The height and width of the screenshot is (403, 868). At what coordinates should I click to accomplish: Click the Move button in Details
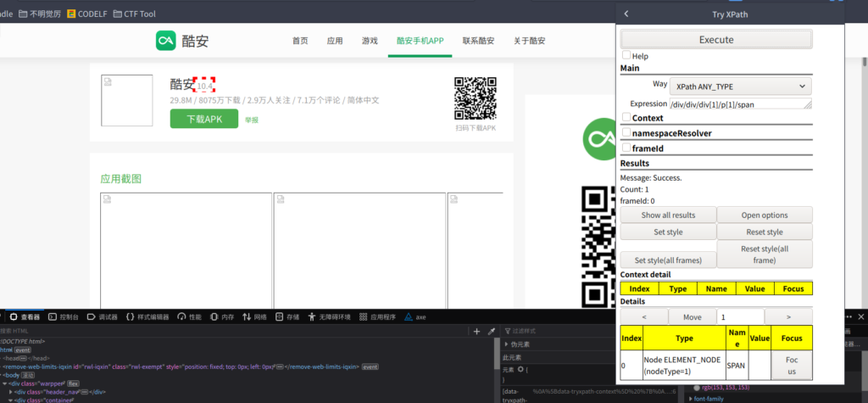click(x=692, y=317)
